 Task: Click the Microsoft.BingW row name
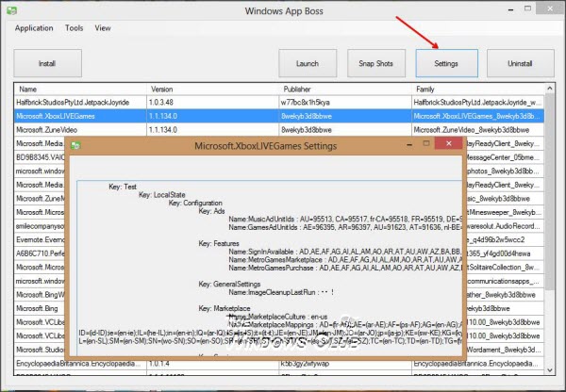pyautogui.click(x=40, y=295)
